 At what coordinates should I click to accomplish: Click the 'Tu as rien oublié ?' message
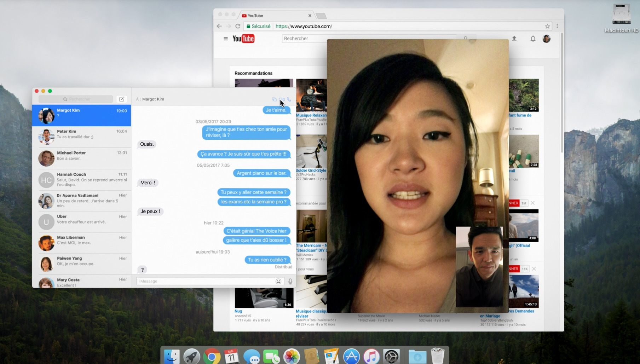(267, 260)
